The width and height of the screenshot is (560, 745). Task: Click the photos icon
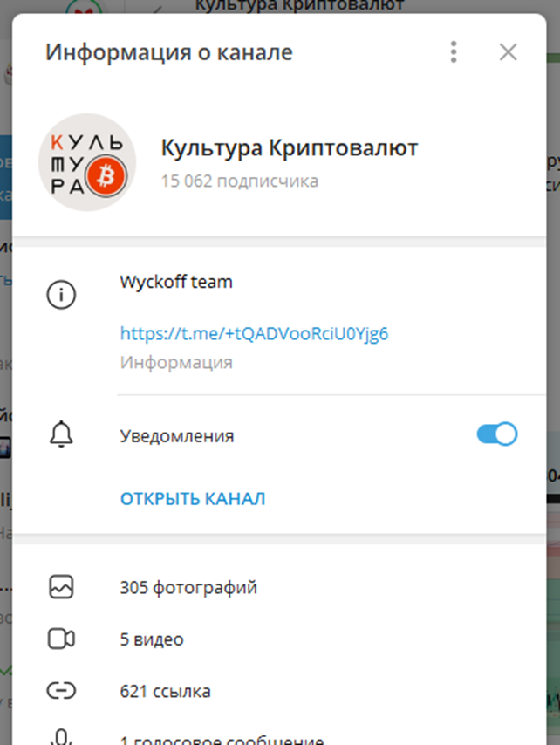(x=61, y=587)
